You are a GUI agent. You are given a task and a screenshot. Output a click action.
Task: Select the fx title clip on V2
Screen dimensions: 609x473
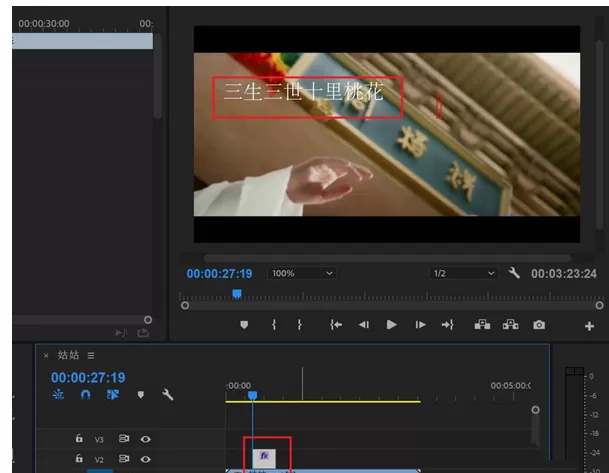click(264, 459)
